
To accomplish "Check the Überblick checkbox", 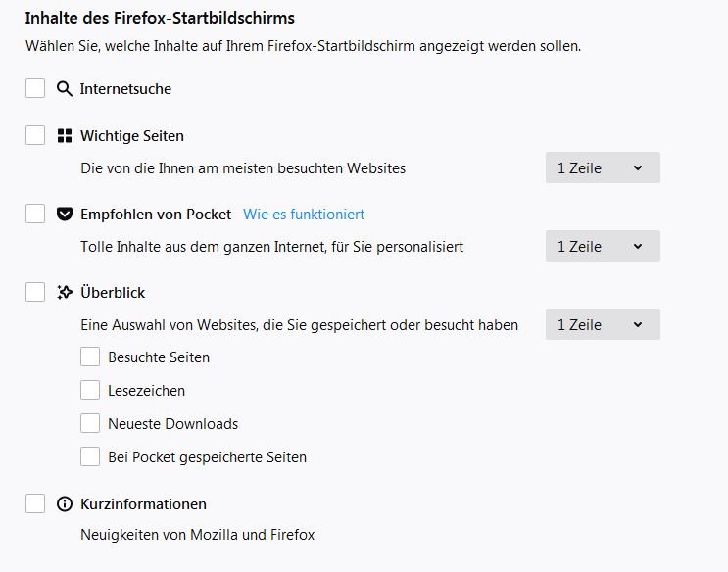I will (35, 292).
